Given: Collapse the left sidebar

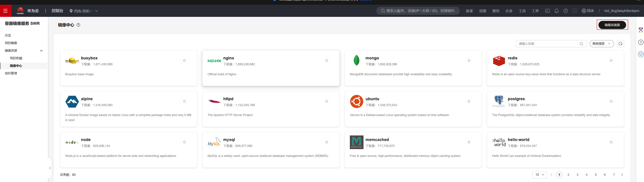Looking at the screenshot, I should tap(50, 168).
